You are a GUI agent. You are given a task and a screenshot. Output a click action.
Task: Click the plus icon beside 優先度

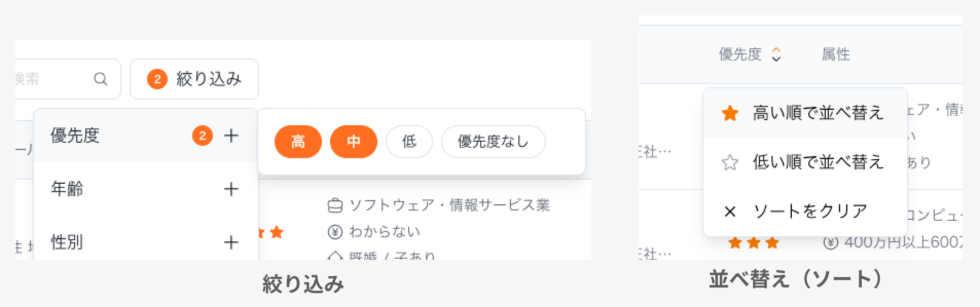[x=231, y=136]
